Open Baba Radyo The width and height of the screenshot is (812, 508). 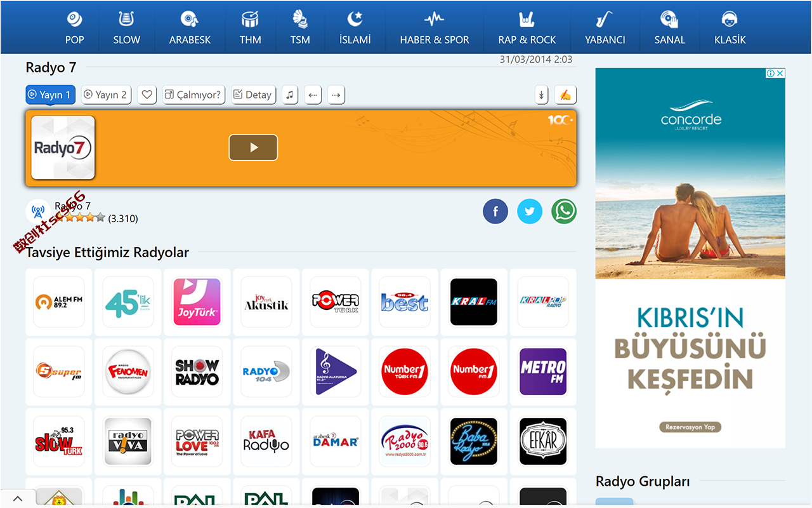(x=474, y=441)
